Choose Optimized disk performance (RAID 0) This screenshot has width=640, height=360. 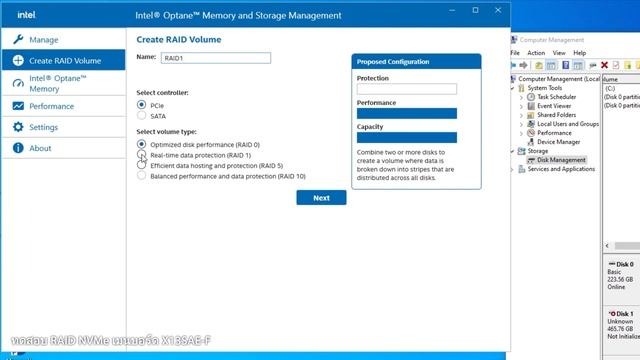tap(141, 144)
